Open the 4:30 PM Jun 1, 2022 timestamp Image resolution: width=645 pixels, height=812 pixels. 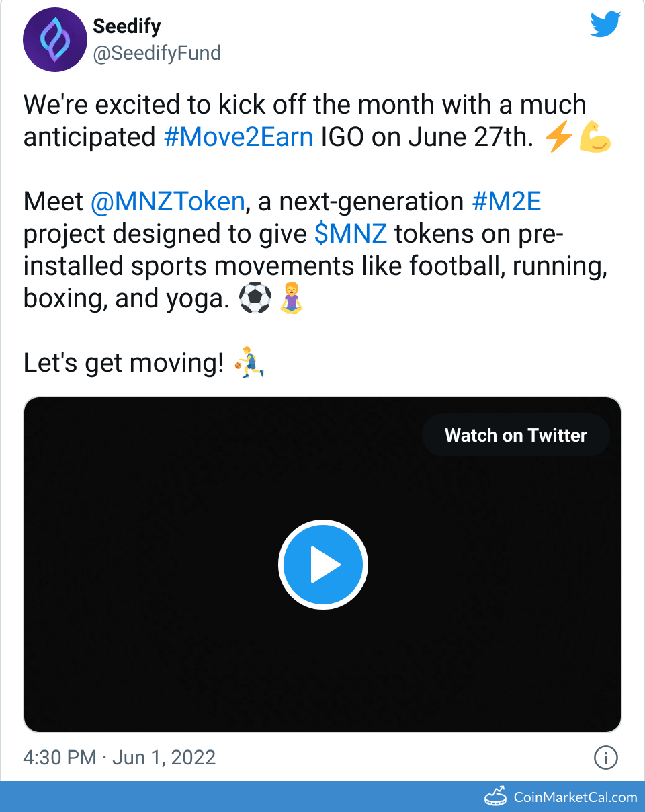120,758
